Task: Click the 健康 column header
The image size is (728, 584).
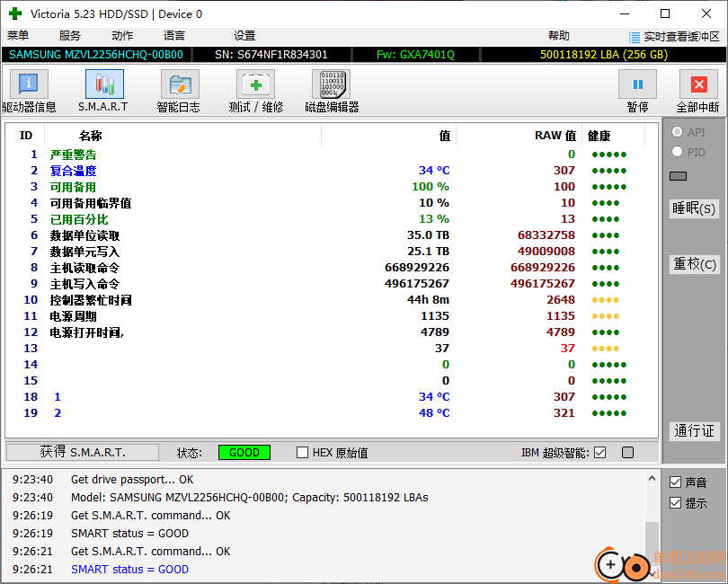Action: point(599,136)
